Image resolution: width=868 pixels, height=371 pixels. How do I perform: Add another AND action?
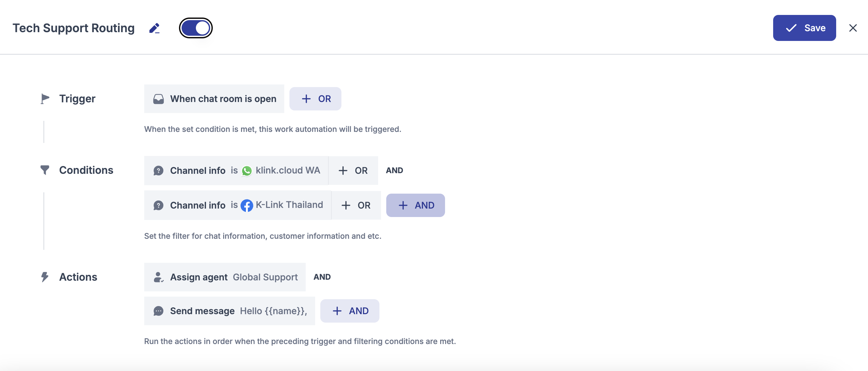click(350, 311)
